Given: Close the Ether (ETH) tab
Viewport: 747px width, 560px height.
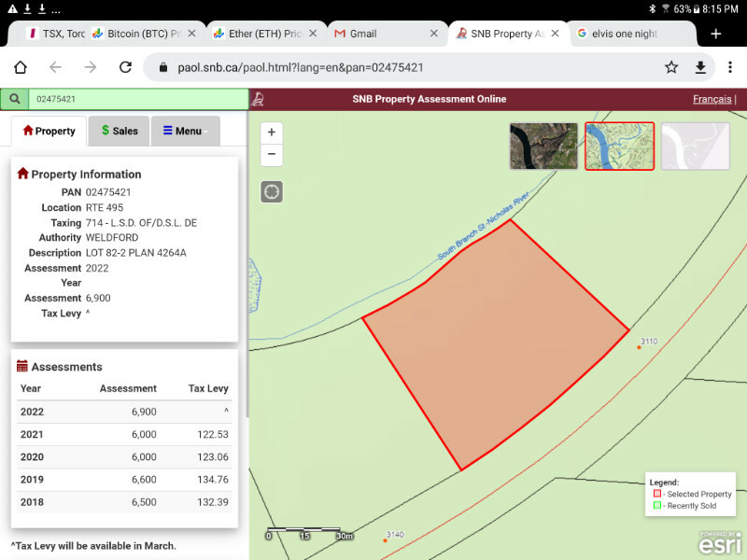Looking at the screenshot, I should tap(313, 34).
